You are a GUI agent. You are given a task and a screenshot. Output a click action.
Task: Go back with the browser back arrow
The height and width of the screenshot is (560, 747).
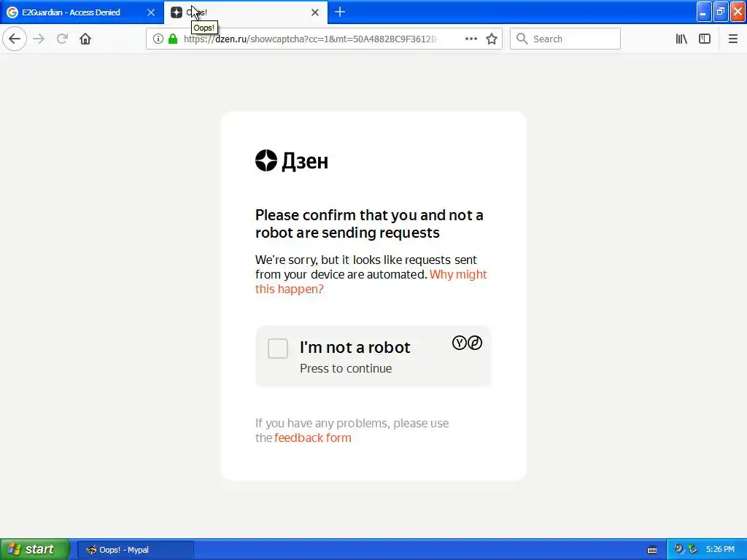[15, 39]
